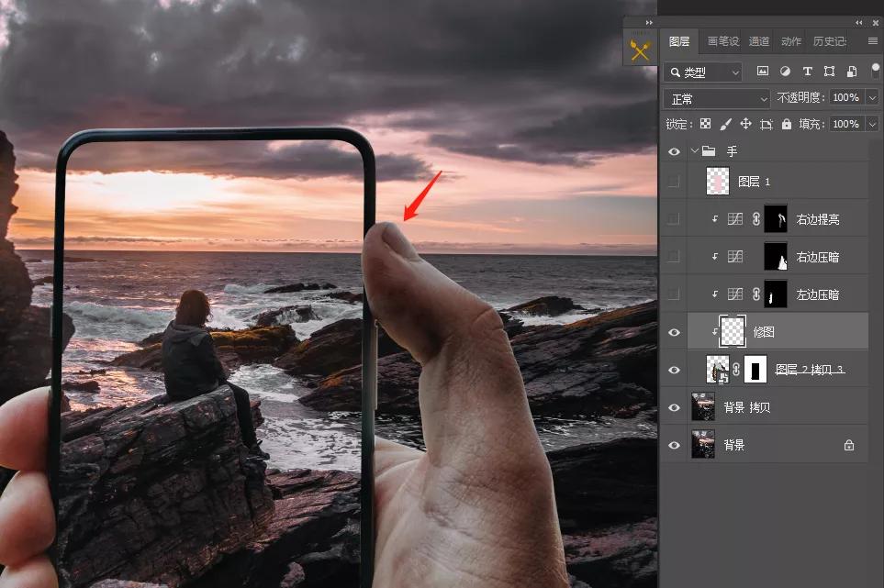884x588 pixels.
Task: Lock image pixels brush icon
Action: (725, 123)
